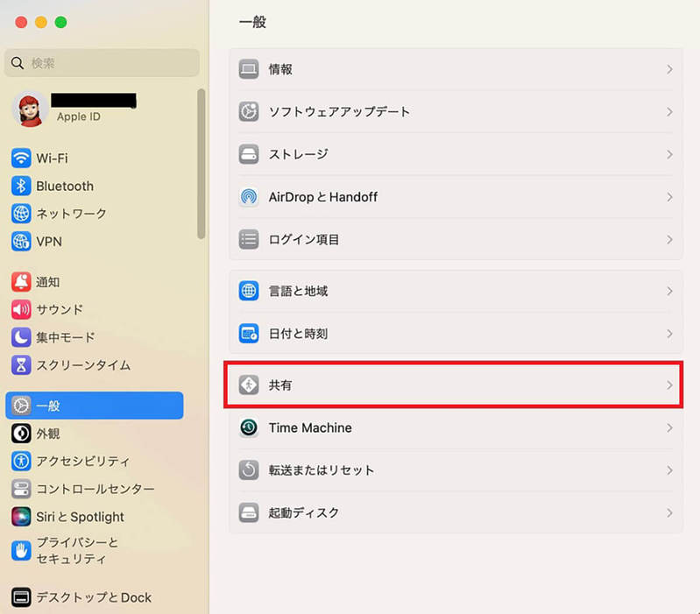Open chevron on 情報 row
The width and height of the screenshot is (700, 614).
pos(669,69)
